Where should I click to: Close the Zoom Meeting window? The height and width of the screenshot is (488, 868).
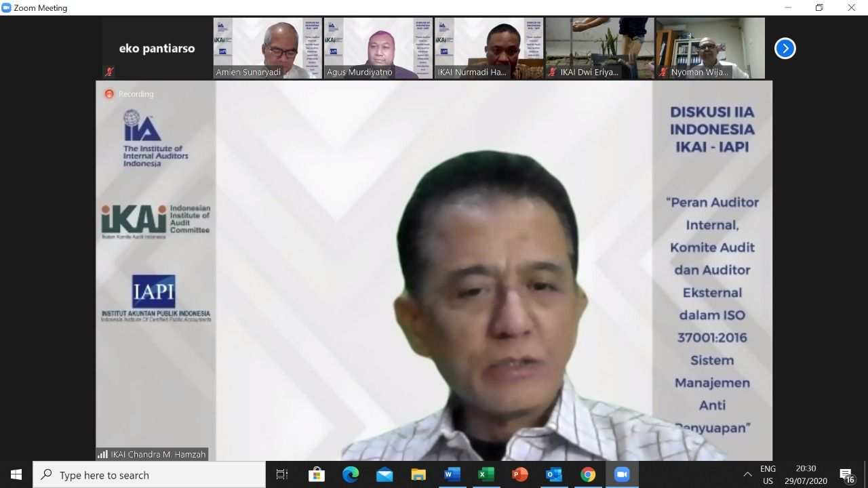pos(852,7)
